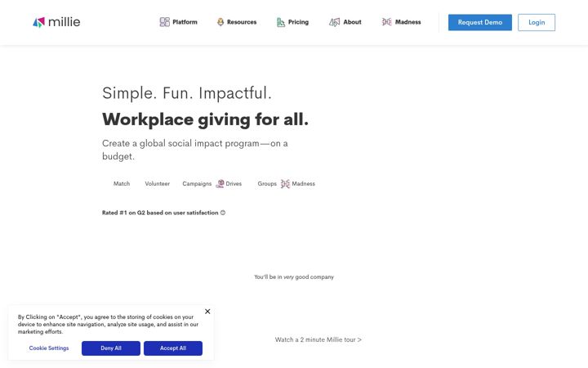Click the Millie logo in the header

pos(56,22)
